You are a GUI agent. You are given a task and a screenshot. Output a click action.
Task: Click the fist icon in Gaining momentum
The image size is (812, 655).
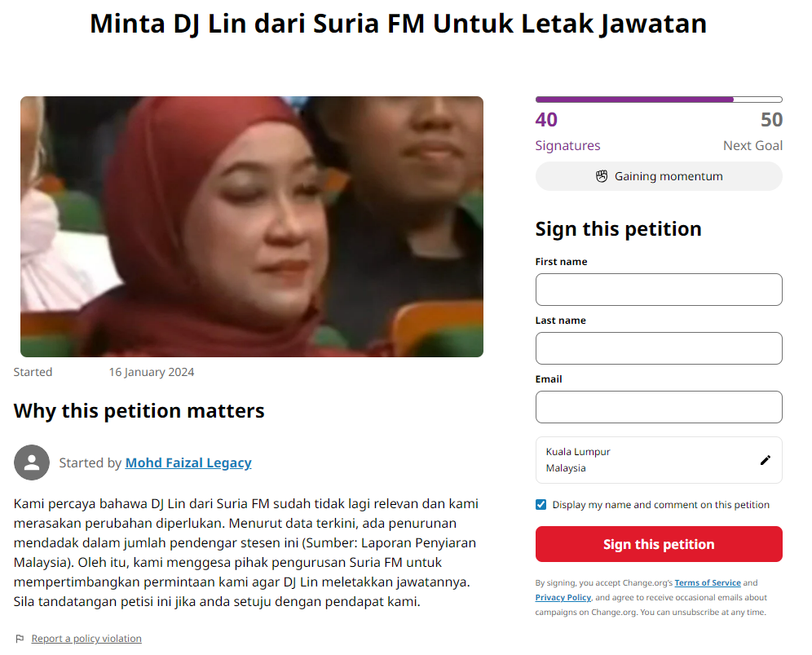[x=601, y=176]
